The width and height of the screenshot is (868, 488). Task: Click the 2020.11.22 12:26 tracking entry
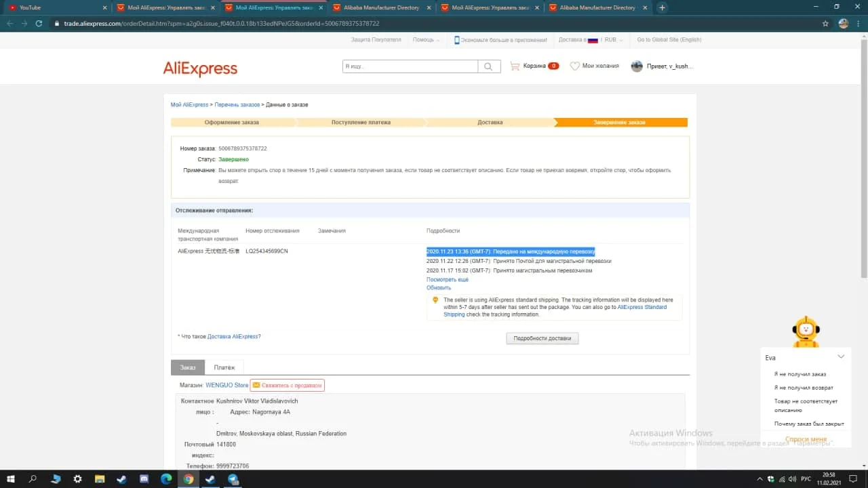[519, 261]
